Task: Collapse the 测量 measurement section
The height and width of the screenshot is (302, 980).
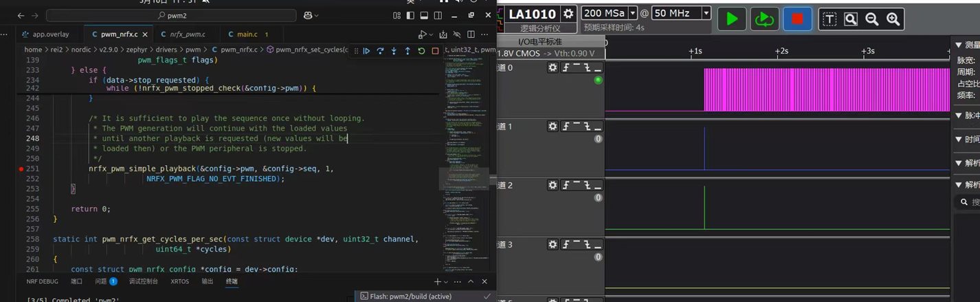Action: [960, 45]
